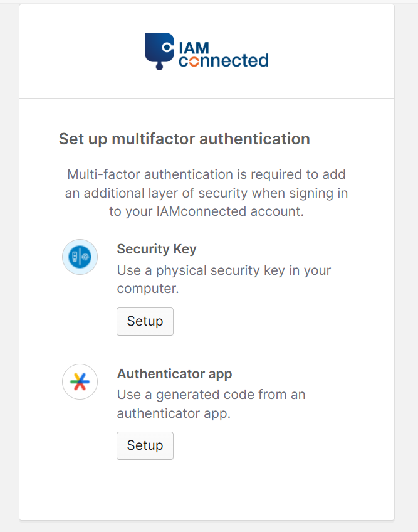This screenshot has width=418, height=532.
Task: Click the word computer in Security Key description
Action: (147, 289)
